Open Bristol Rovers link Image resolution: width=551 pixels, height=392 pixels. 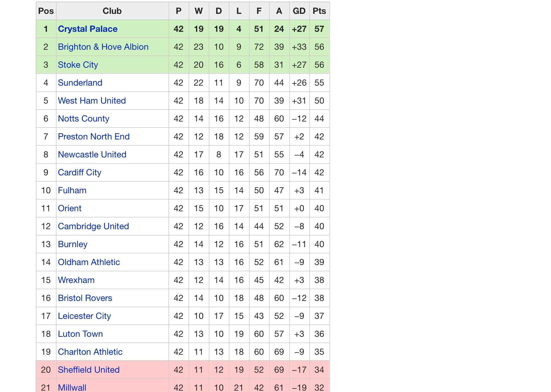(x=85, y=298)
